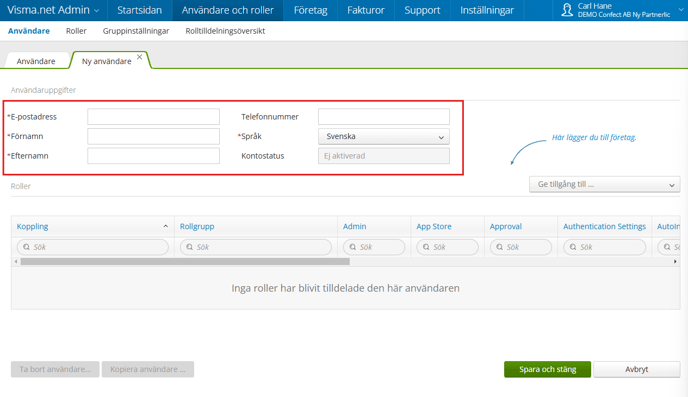
Task: Click the Förnamn input field
Action: tap(154, 136)
